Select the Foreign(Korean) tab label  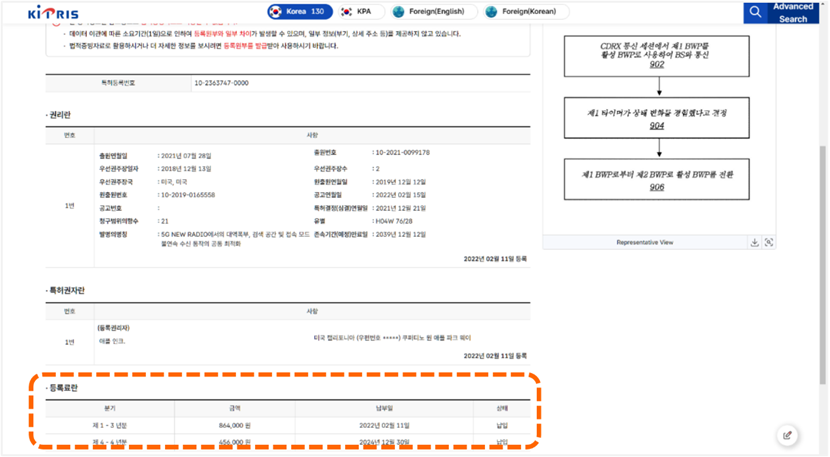pos(532,12)
